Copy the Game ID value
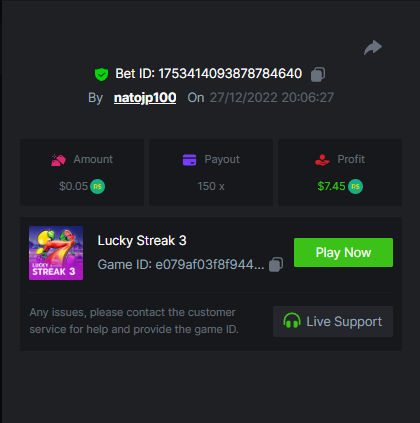 click(276, 265)
